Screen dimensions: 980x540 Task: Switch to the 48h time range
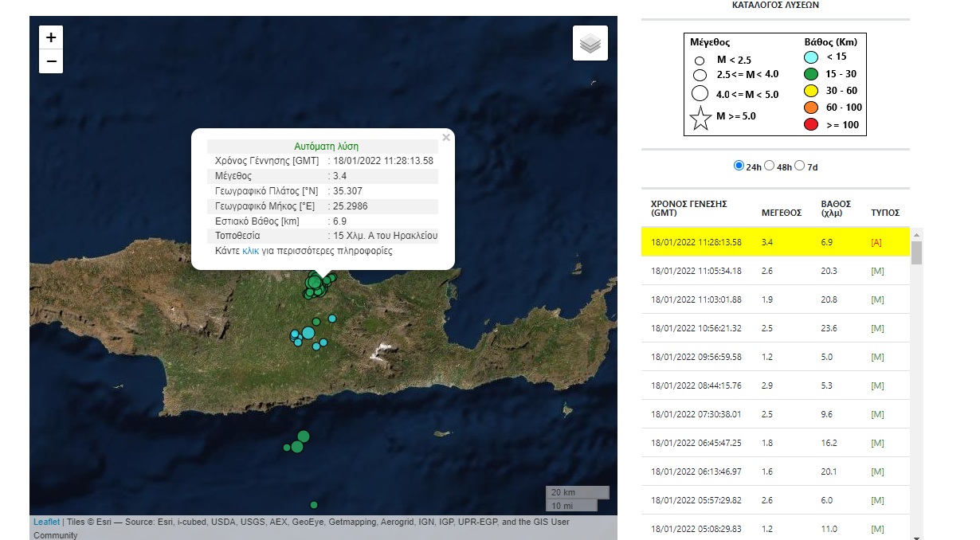769,166
